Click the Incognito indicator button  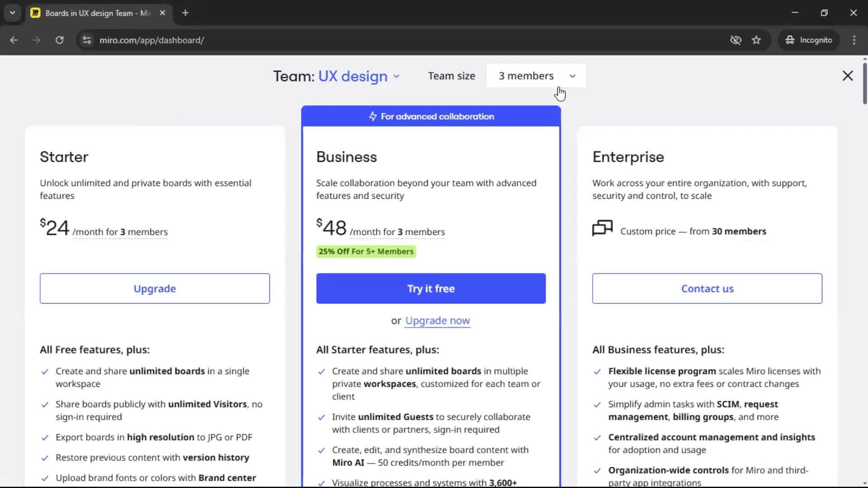(x=808, y=40)
